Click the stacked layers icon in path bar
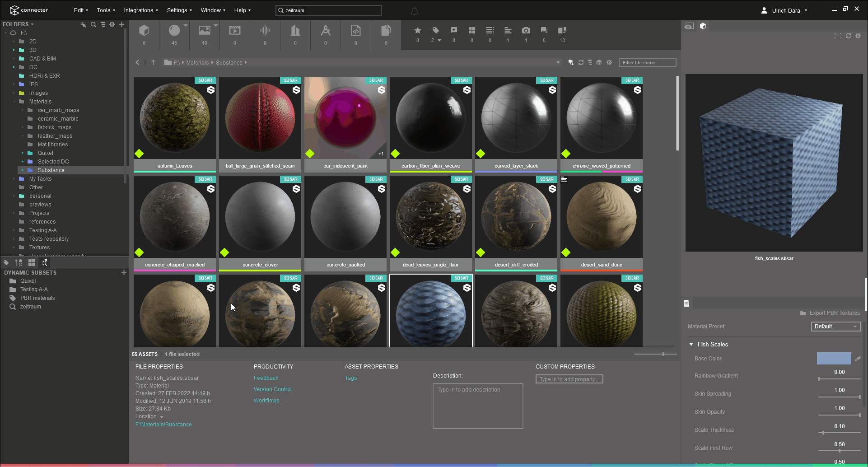Screen dimensions: 868x467 (x=599, y=62)
